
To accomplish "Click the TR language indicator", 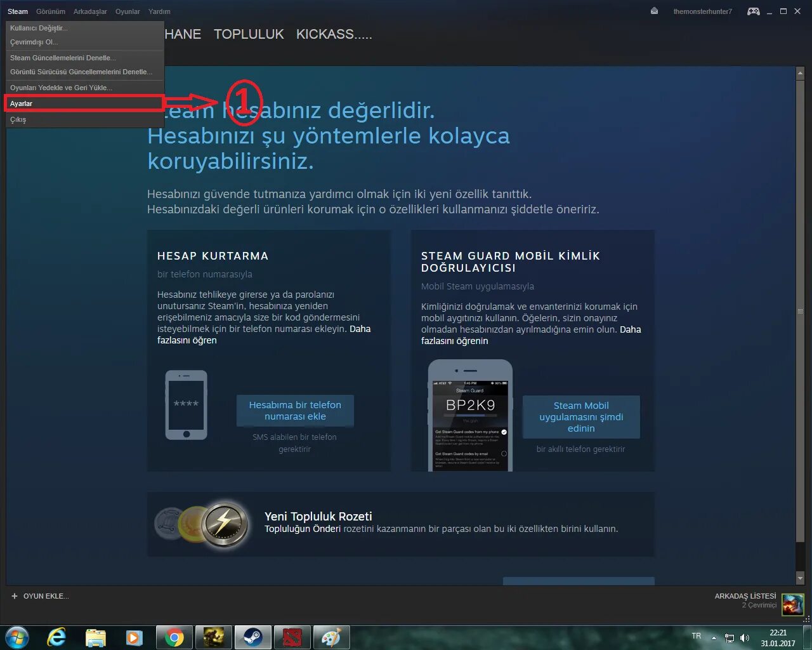I will [697, 636].
